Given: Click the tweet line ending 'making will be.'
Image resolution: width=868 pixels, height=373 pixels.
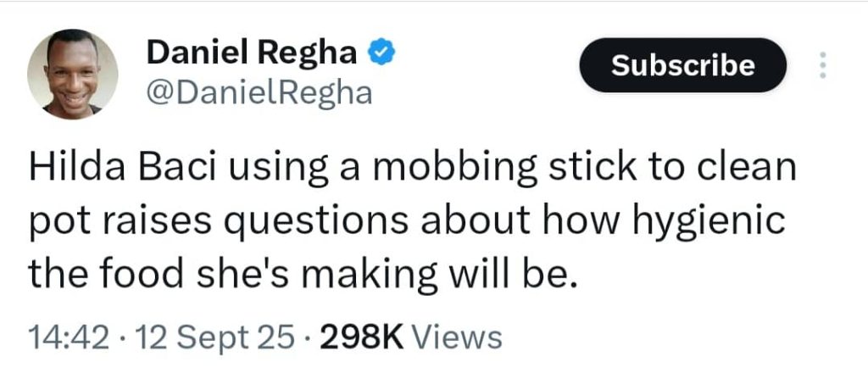Looking at the screenshot, I should click(x=303, y=273).
